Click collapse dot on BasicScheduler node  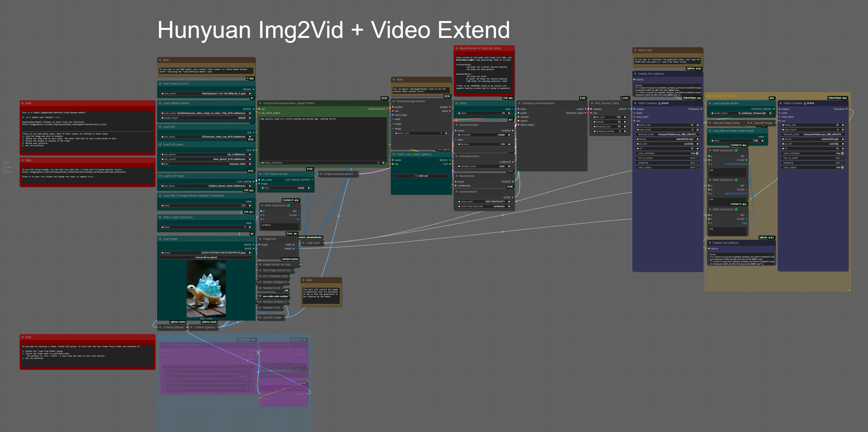click(457, 125)
